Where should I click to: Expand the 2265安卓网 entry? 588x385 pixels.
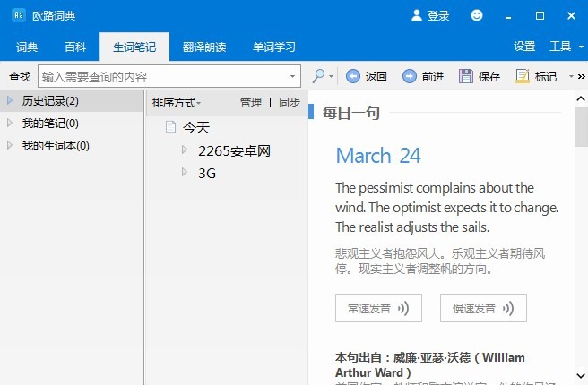click(184, 150)
